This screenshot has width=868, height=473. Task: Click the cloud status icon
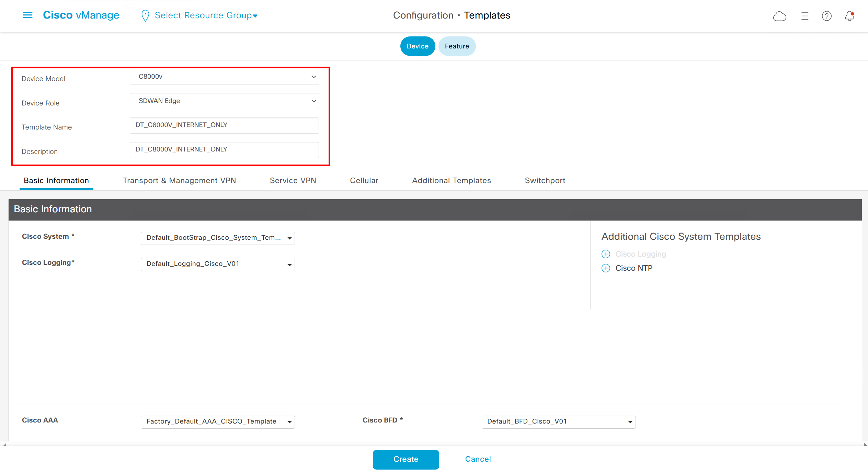click(x=779, y=16)
